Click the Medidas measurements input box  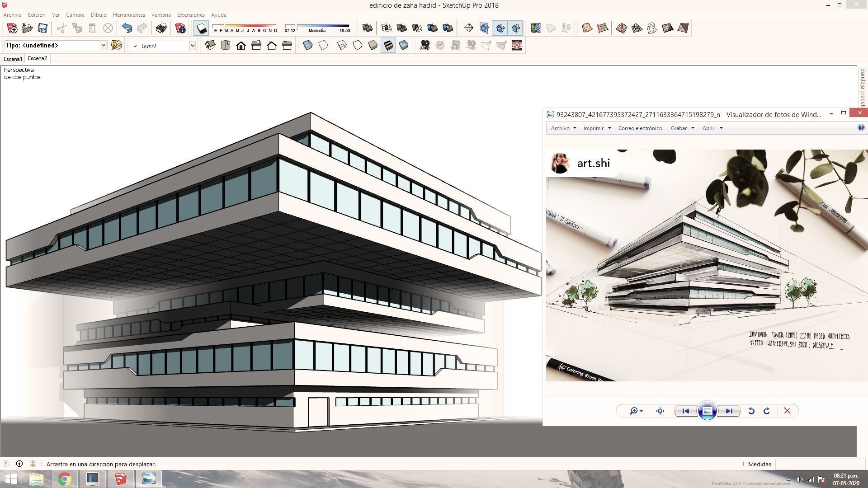820,464
